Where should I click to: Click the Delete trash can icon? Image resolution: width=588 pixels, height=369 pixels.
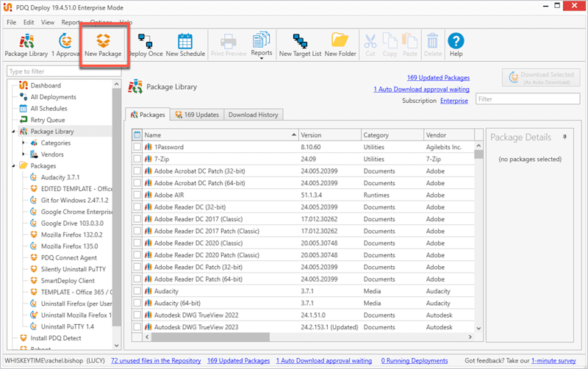pyautogui.click(x=433, y=45)
